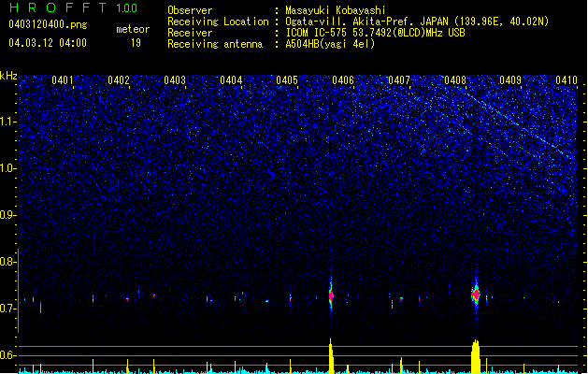Click the wide yellow power bar after 0408
Viewport: 588px width, 374px height.
click(476, 357)
